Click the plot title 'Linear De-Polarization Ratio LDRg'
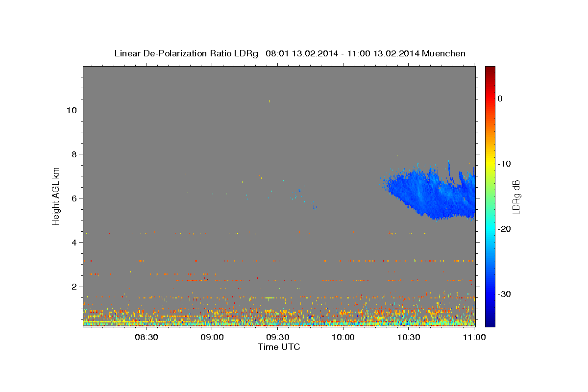The image size is (588, 392). 186,53
